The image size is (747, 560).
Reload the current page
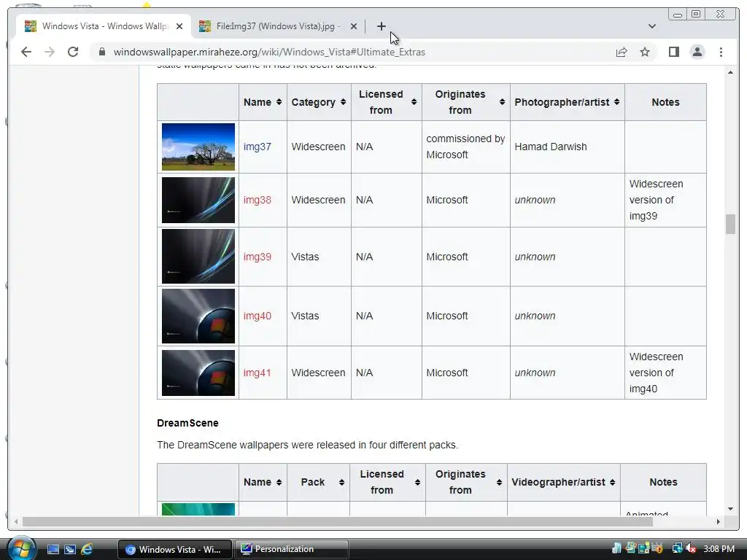[73, 52]
